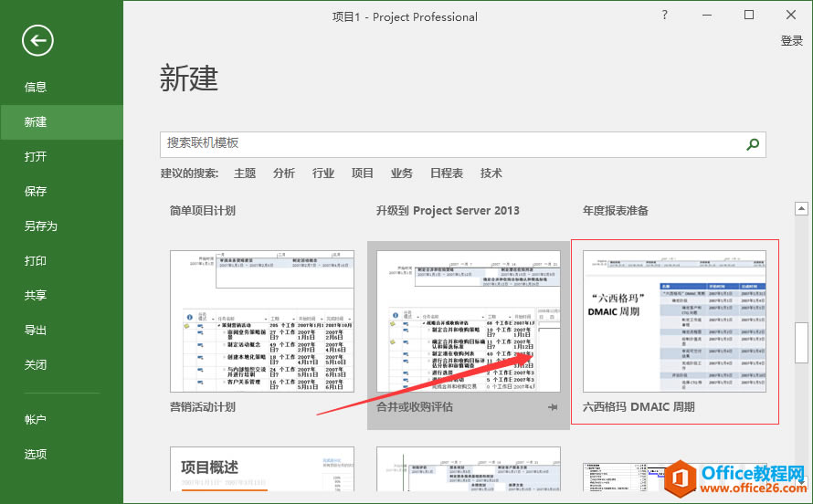Click the help question mark icon
This screenshot has width=813, height=504.
[665, 15]
